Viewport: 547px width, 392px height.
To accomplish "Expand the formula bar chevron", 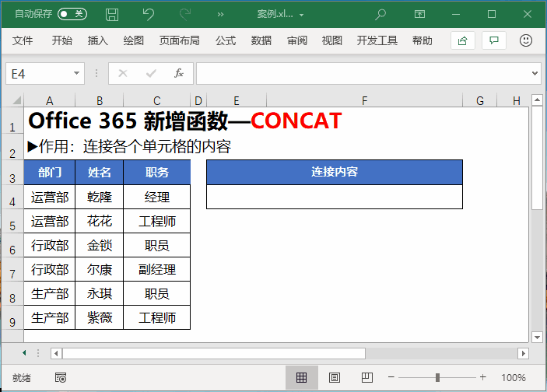I will (535, 73).
